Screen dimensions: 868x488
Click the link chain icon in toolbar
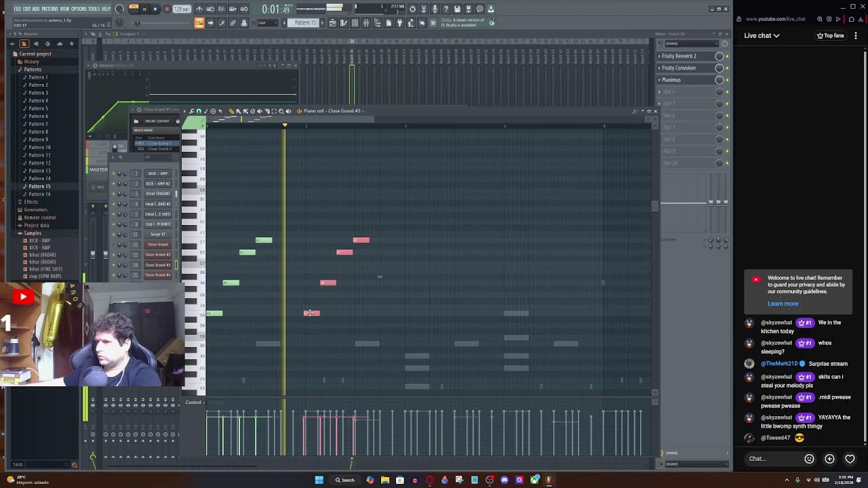coord(233,23)
